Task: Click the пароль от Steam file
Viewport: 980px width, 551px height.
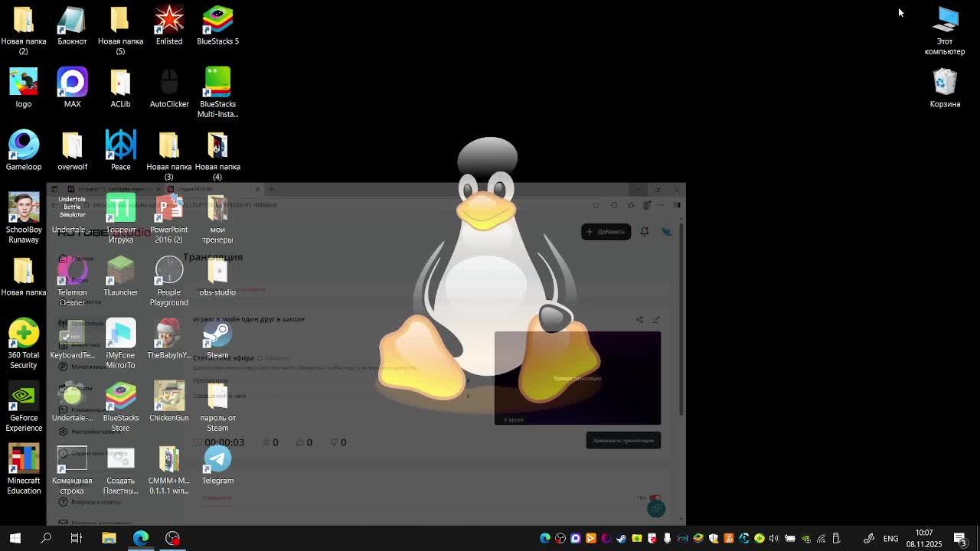Action: point(217,406)
